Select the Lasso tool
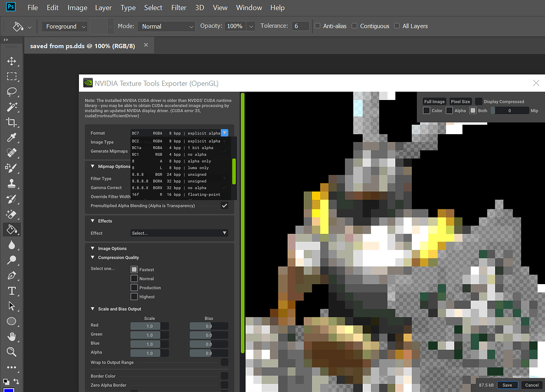The image size is (545, 392). click(12, 92)
